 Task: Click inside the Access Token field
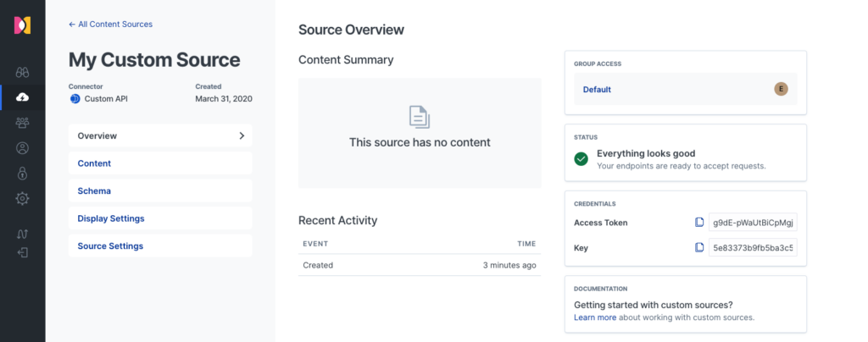(753, 223)
